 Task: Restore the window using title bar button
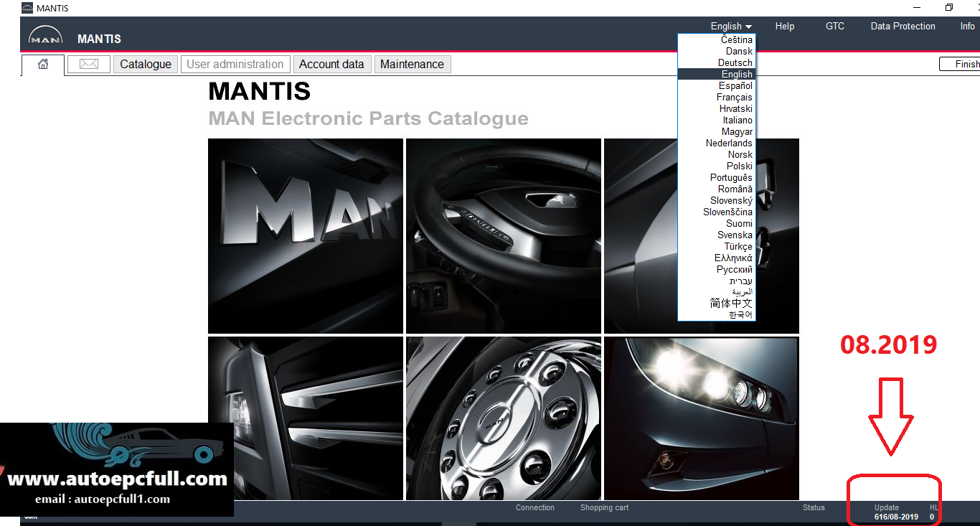[948, 8]
